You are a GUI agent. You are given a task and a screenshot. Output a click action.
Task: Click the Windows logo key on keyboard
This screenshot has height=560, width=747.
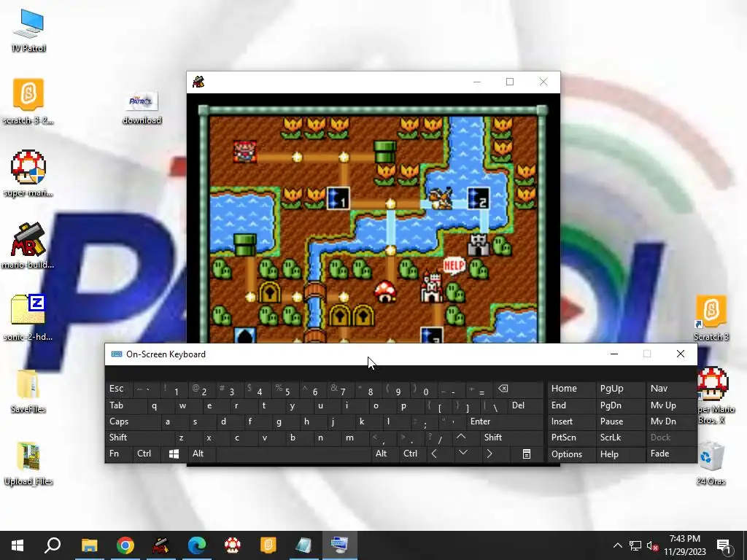[174, 454]
